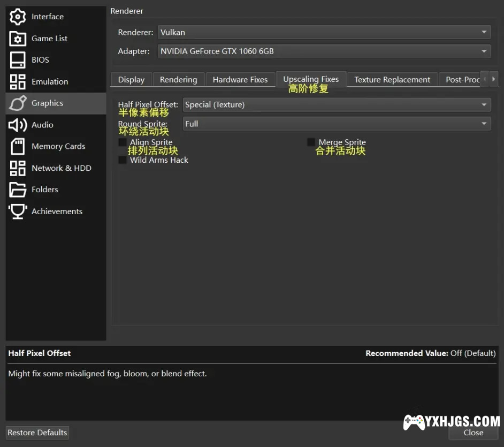Open the Round Sprite dropdown
Image resolution: width=504 pixels, height=447 pixels.
(x=336, y=124)
